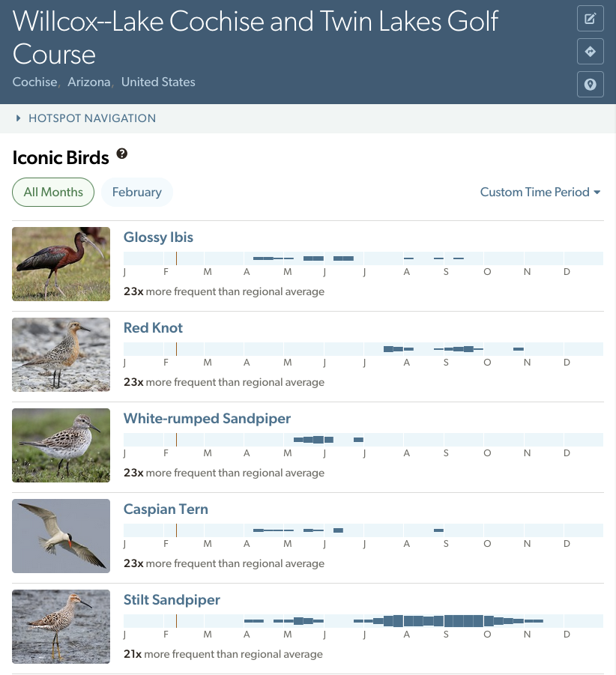Click the Iconic Birds heading
The image size is (616, 675).
(x=61, y=157)
